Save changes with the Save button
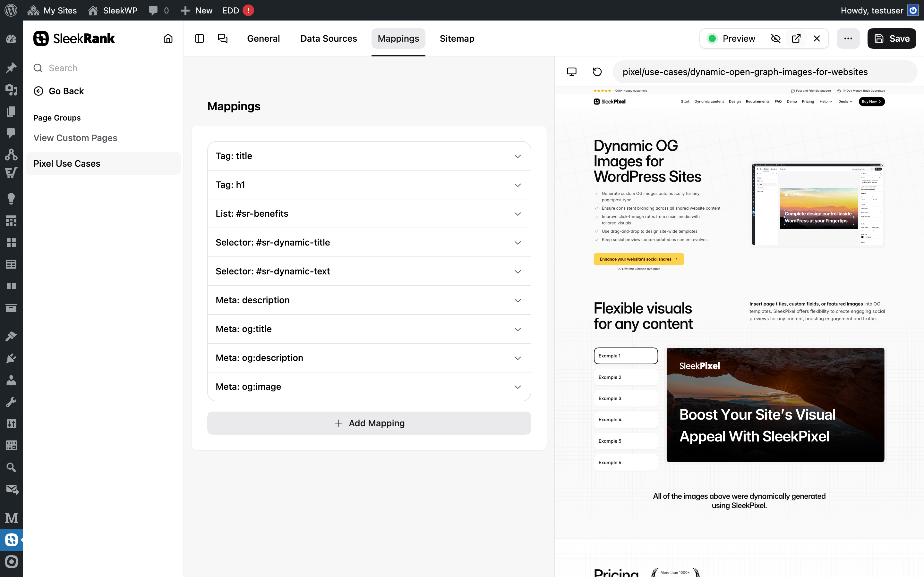The width and height of the screenshot is (924, 577). (892, 38)
